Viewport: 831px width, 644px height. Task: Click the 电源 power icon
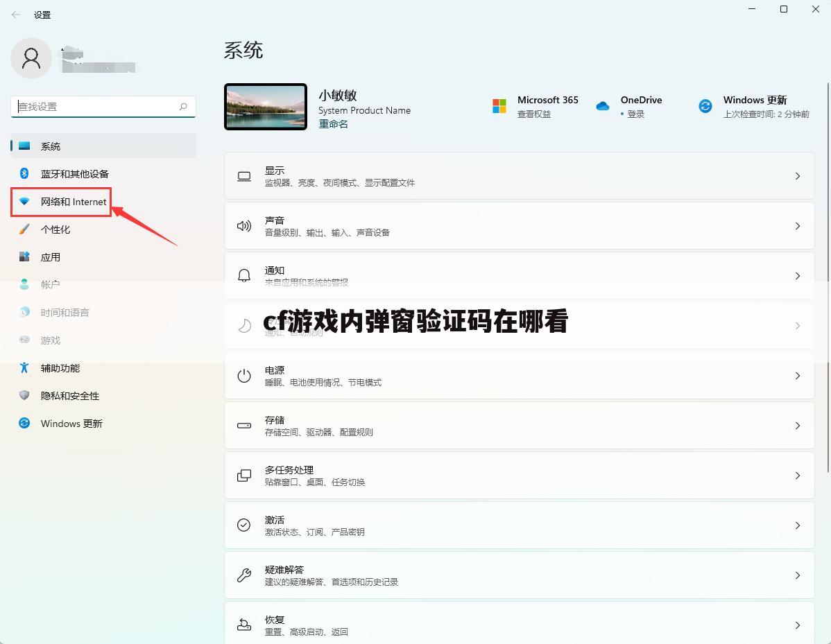click(244, 376)
